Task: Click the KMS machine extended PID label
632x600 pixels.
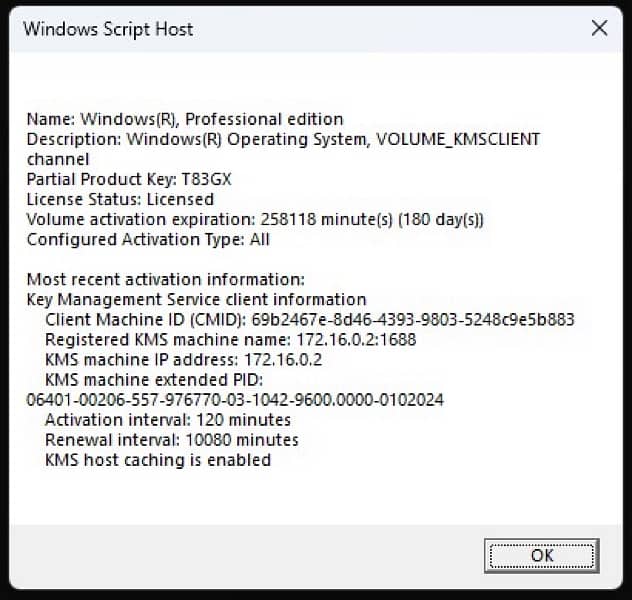Action: click(x=152, y=380)
